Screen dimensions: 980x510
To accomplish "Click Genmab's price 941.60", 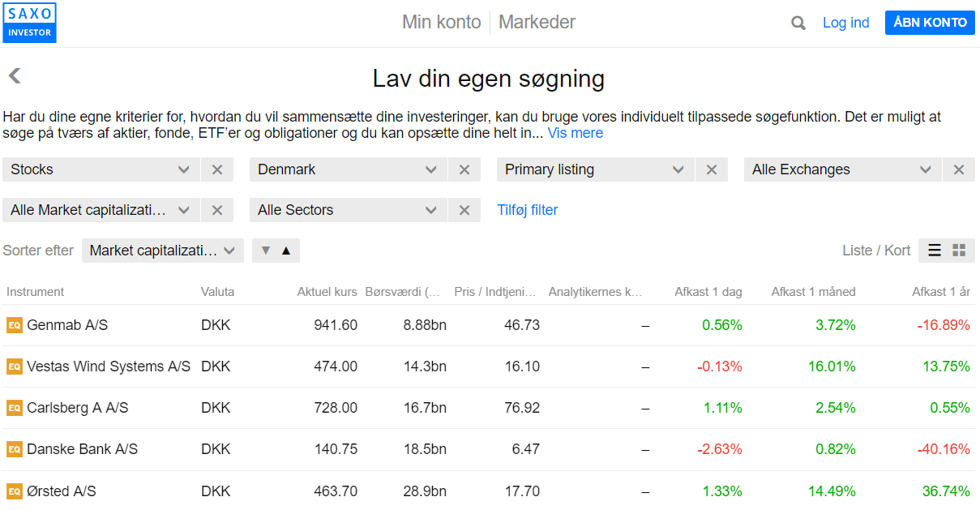I will point(336,325).
